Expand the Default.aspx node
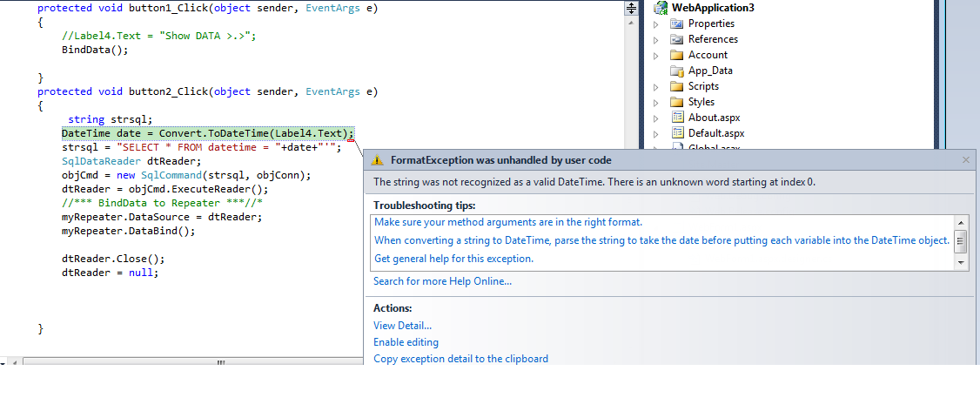 tap(655, 134)
